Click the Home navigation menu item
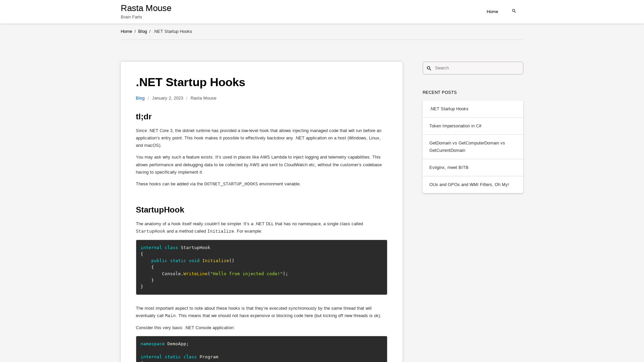The width and height of the screenshot is (644, 362). [x=492, y=11]
